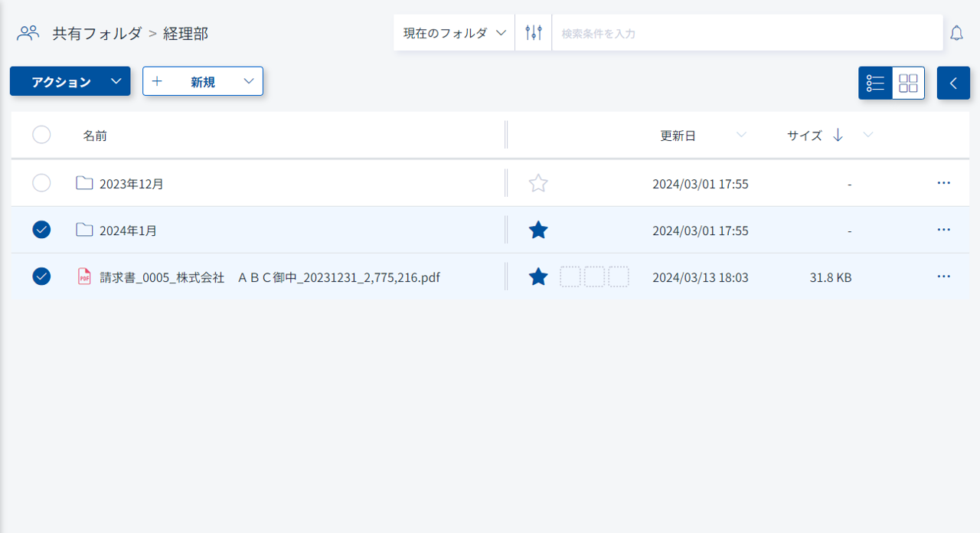
Task: Open the 請求書_0005 PDF file
Action: click(269, 277)
